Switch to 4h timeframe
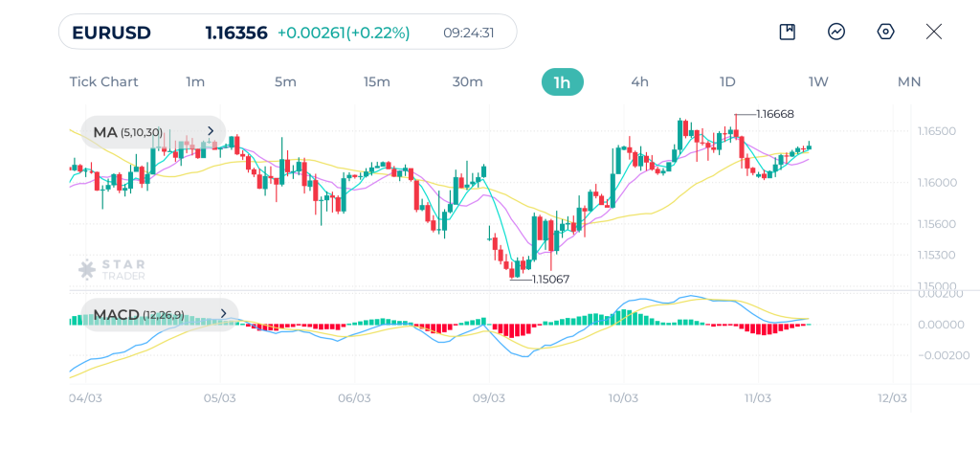This screenshot has width=980, height=451. (x=639, y=82)
